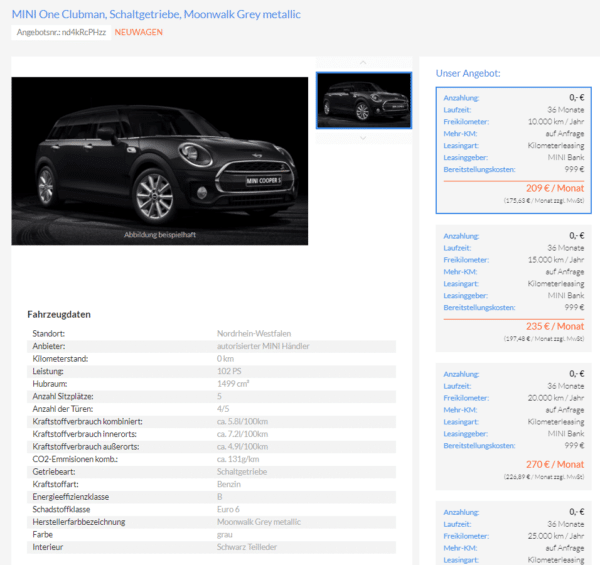600x565 pixels.
Task: Click the 'Euro 6' Schadstoffklasse value
Action: click(228, 510)
